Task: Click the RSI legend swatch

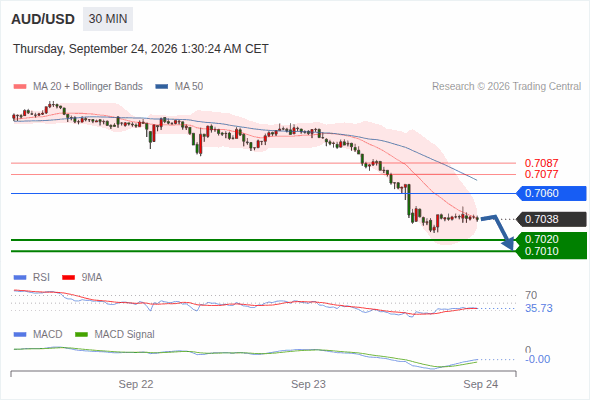Action: (x=20, y=278)
